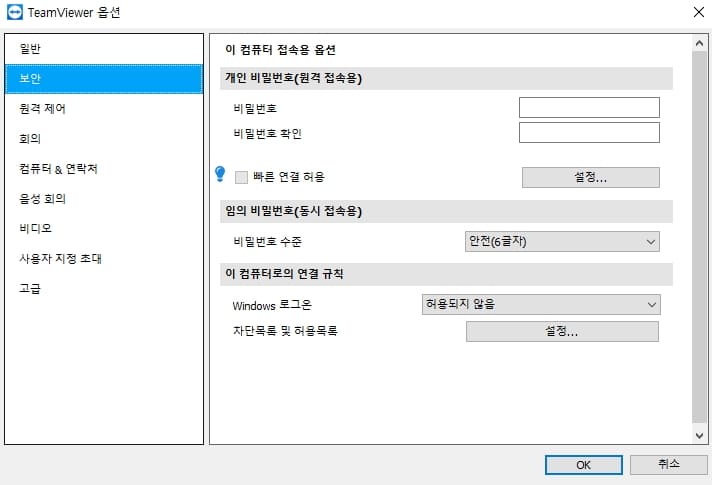712x485 pixels.
Task: Confirm with the OK button
Action: click(583, 465)
